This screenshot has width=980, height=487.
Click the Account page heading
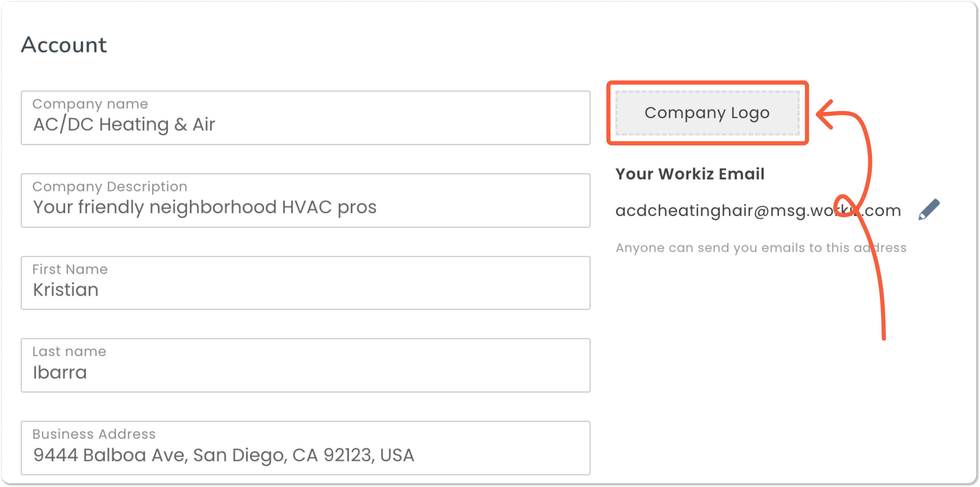coord(64,45)
